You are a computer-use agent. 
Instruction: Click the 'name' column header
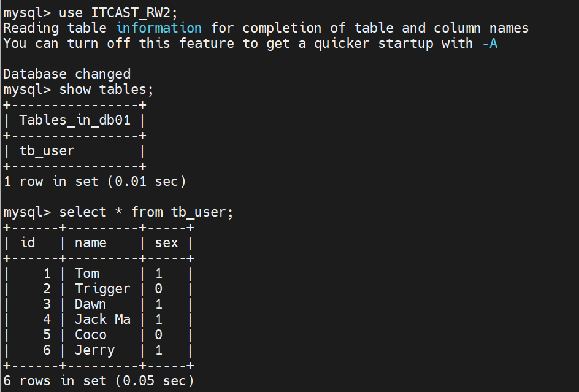(91, 243)
